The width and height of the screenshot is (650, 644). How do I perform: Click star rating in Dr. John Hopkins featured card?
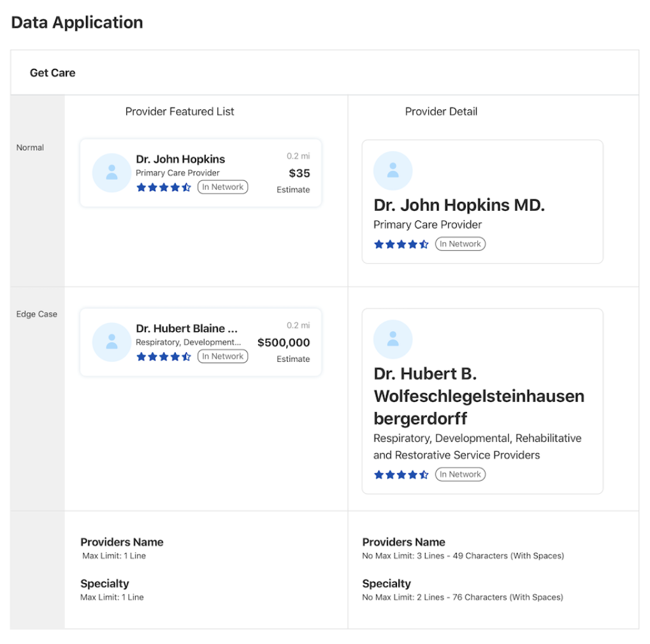[x=164, y=187]
